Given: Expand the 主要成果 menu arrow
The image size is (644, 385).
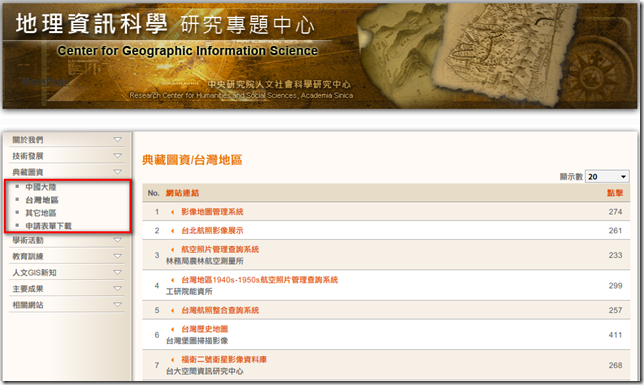Looking at the screenshot, I should 117,288.
